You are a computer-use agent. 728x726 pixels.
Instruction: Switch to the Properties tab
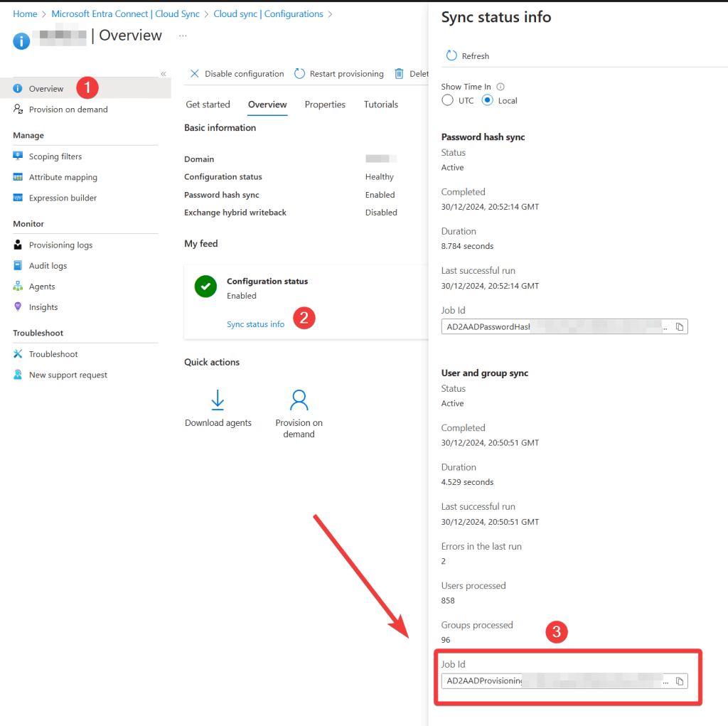tap(325, 105)
